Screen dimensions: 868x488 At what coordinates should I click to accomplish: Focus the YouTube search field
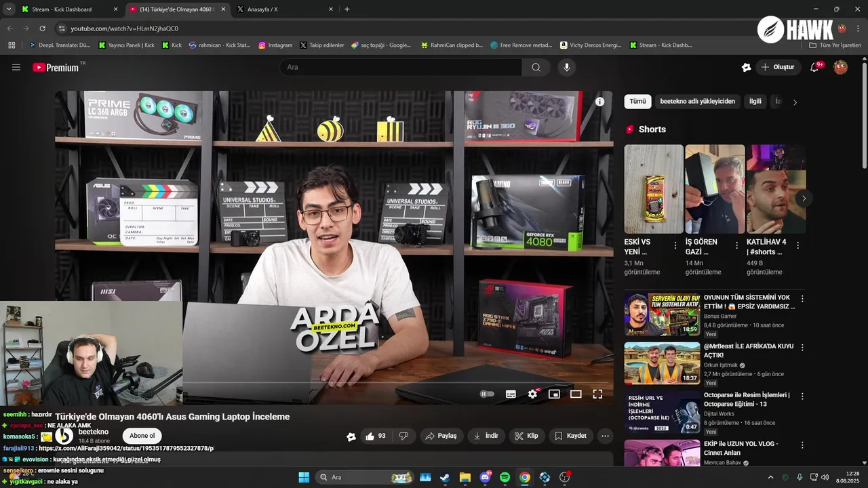[x=400, y=67]
